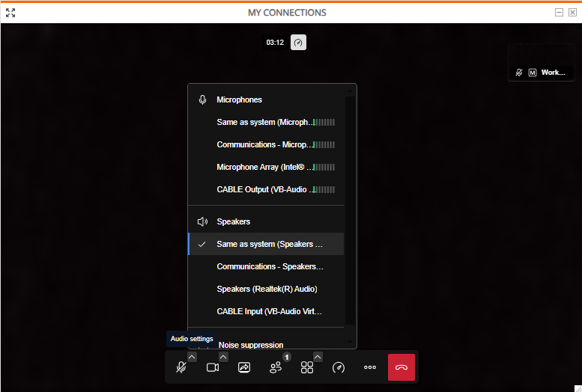Screen dimensions: 582x392
Task: Open connection speed gauge in the call toolbar
Action: 339,367
